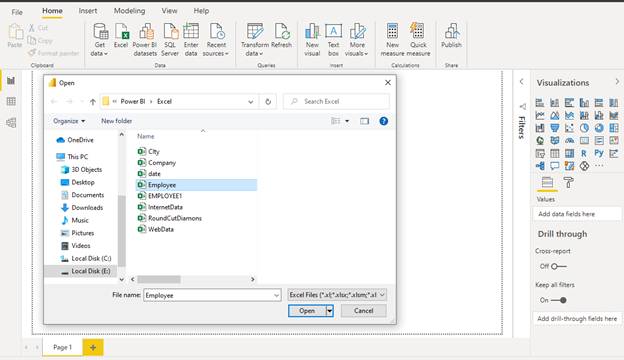This screenshot has width=624, height=360.
Task: Click the Open button
Action: click(307, 311)
